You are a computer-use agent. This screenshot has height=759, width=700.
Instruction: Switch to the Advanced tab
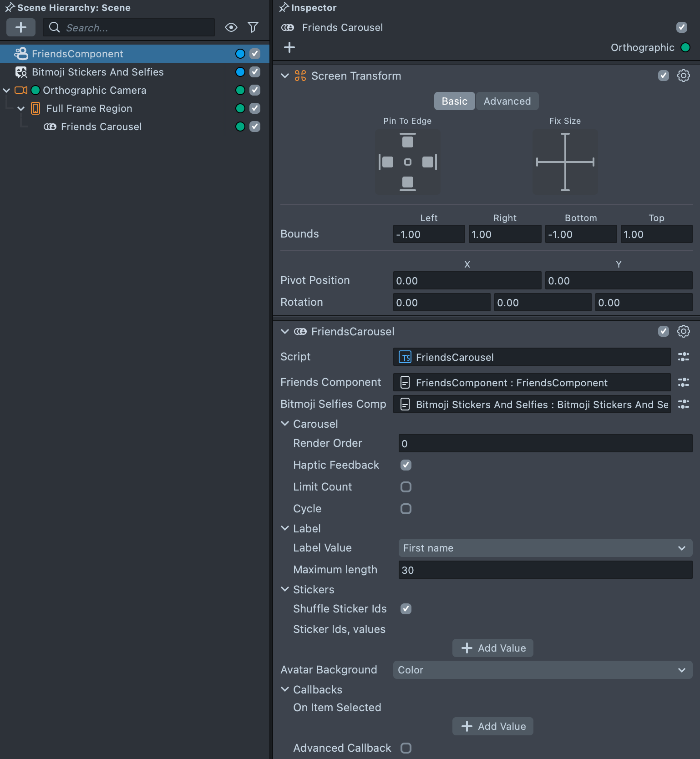(x=507, y=101)
